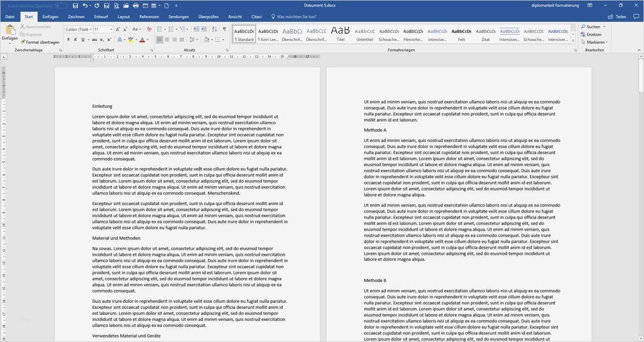Click the Format übertragen button
This screenshot has width=644, height=342.
40,42
